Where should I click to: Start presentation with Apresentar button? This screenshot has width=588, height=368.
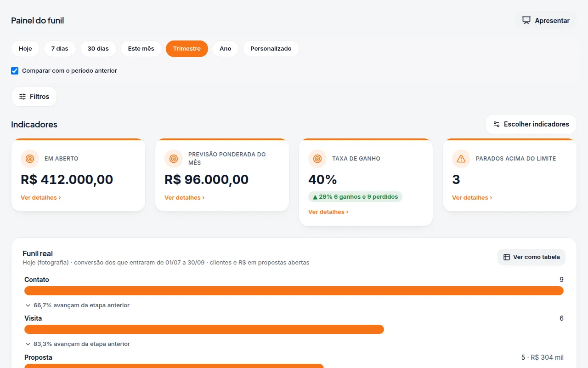pos(546,20)
